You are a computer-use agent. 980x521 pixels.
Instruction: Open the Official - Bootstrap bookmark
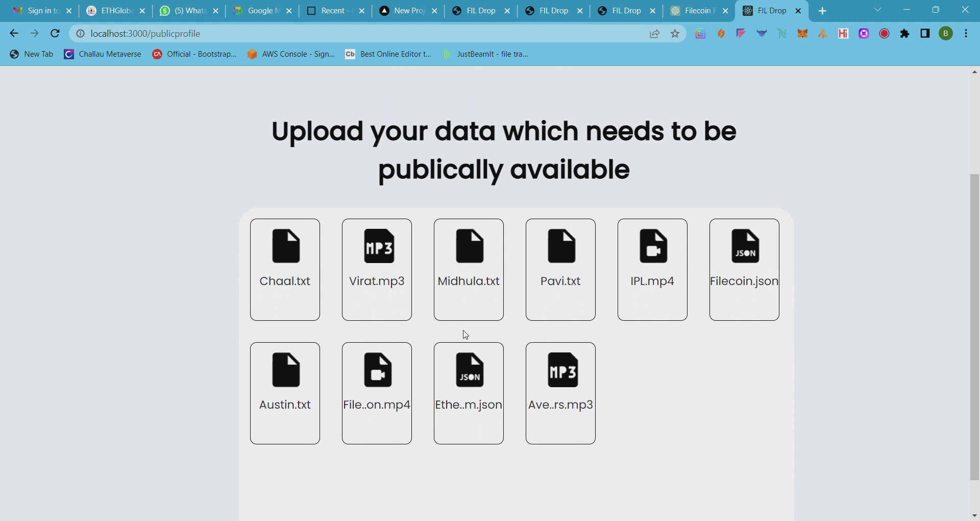pyautogui.click(x=194, y=54)
